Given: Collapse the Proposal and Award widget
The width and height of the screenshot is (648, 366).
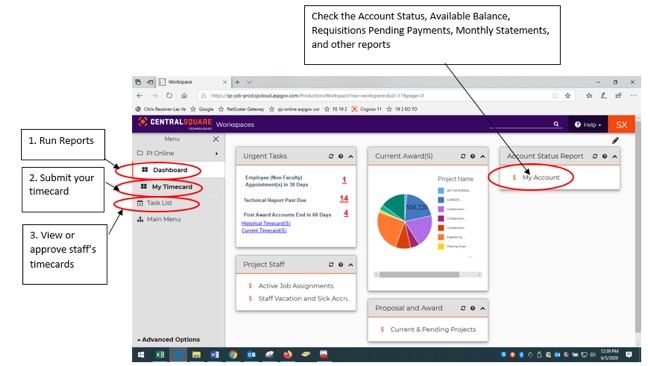Looking at the screenshot, I should pos(482,308).
